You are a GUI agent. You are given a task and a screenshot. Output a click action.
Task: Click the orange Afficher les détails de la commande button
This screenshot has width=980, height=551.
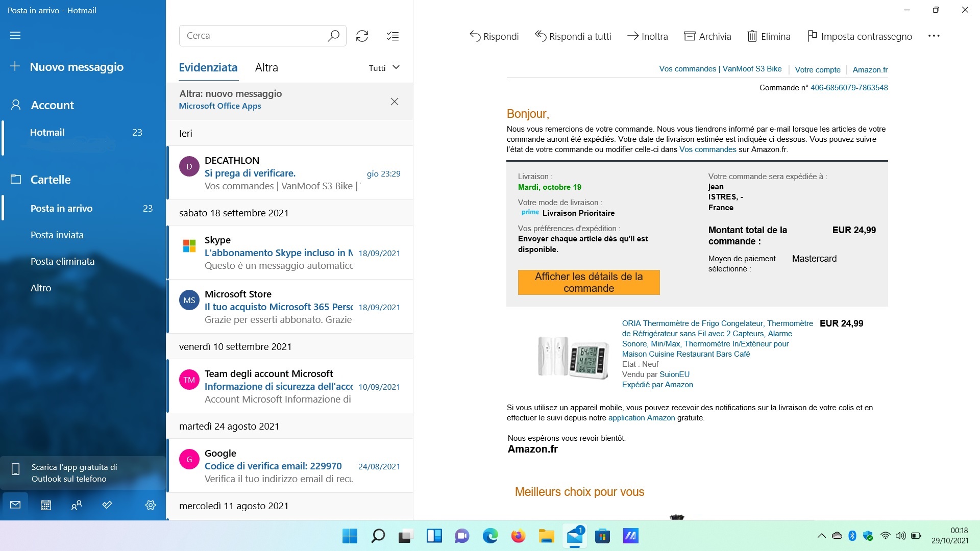[589, 282]
